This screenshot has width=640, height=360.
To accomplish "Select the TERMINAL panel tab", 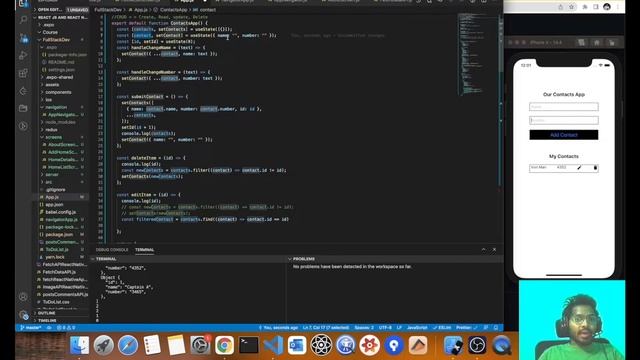I will (x=144, y=250).
